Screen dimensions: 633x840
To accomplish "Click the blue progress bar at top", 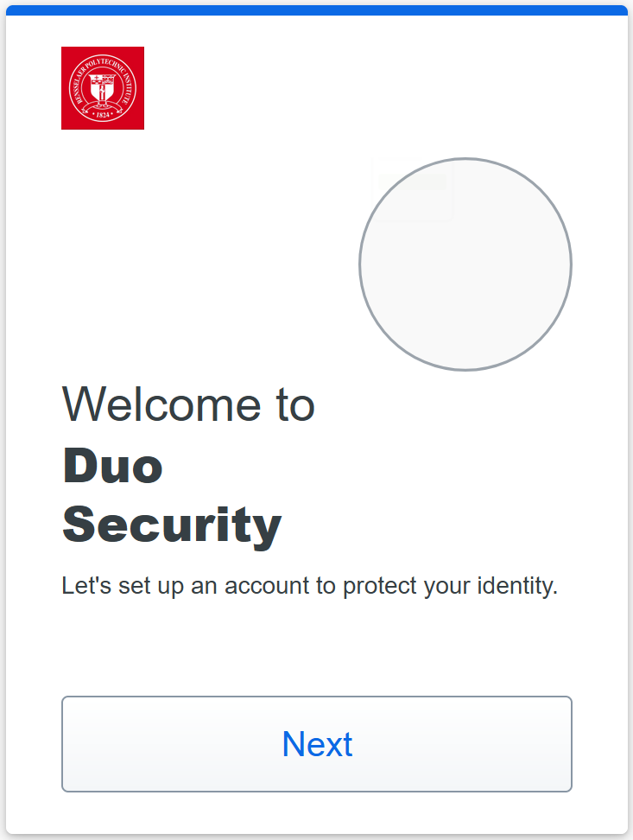I will point(316,10).
